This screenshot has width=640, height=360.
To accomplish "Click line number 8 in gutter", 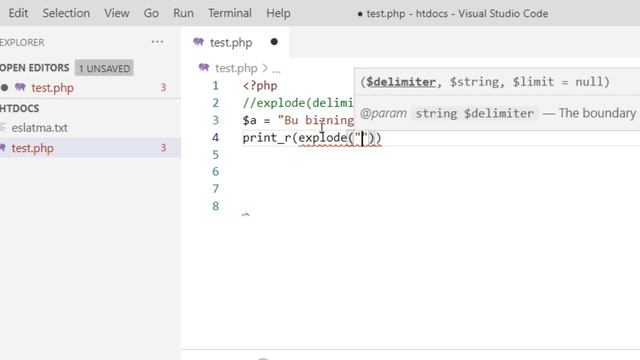I will pos(215,206).
